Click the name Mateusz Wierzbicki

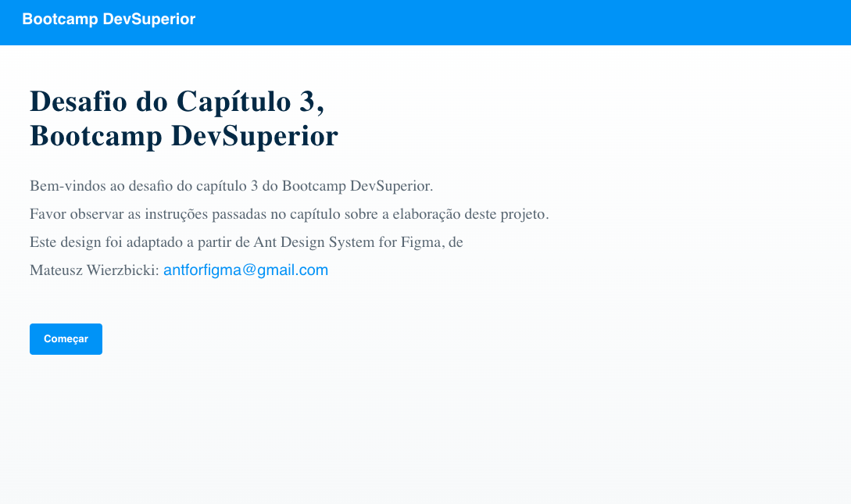(x=93, y=270)
